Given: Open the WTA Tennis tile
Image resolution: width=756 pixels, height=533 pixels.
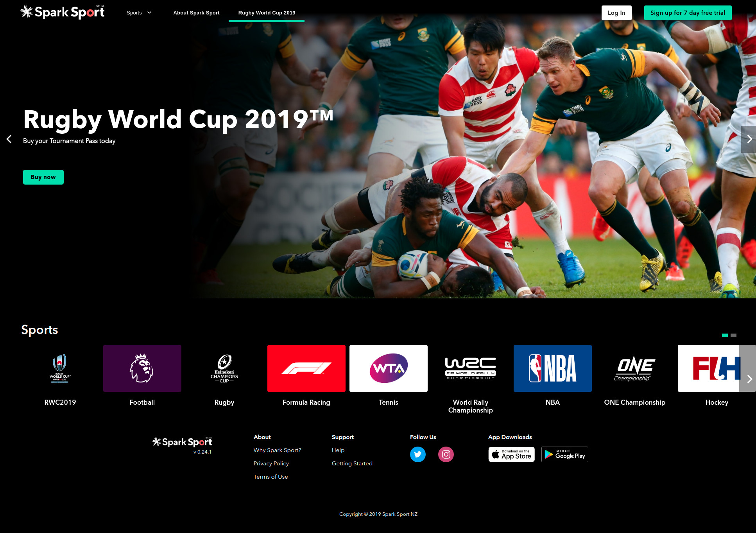Looking at the screenshot, I should click(389, 368).
